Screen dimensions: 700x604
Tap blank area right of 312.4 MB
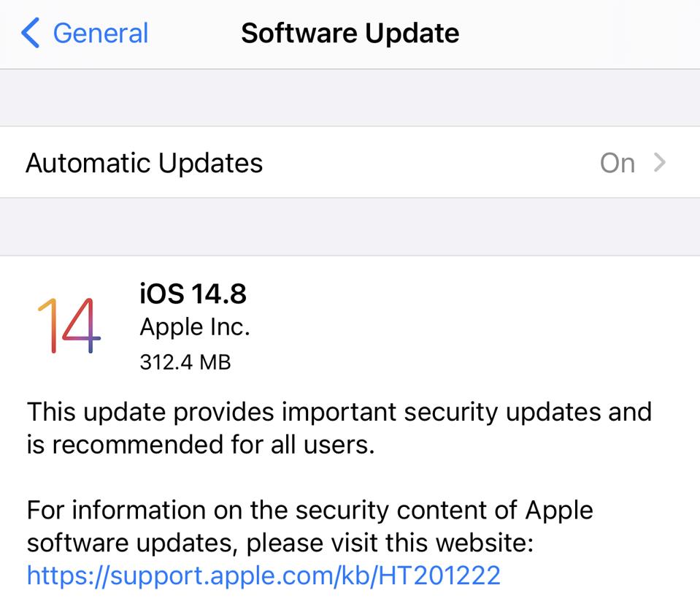click(474, 361)
